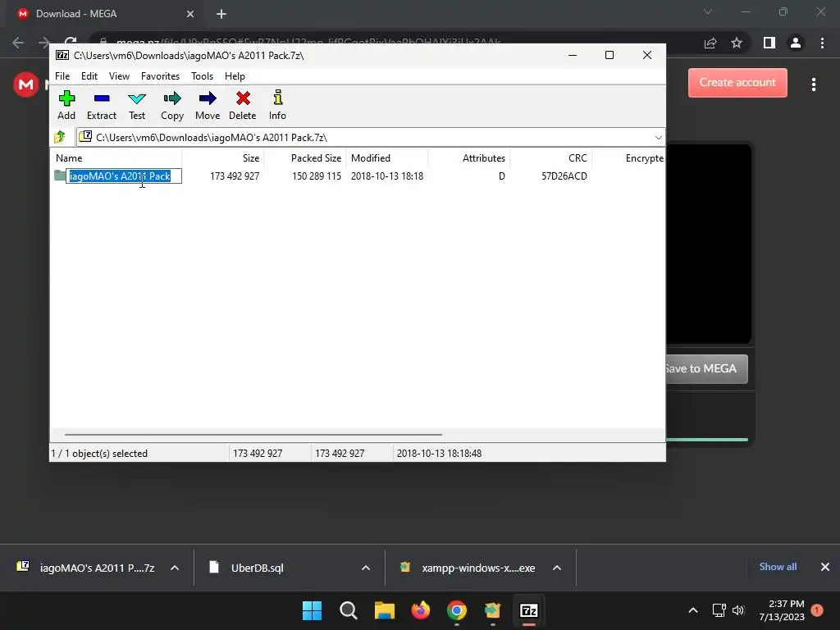Click Chrome profile avatar icon
This screenshot has height=630, width=840.
coord(795,43)
